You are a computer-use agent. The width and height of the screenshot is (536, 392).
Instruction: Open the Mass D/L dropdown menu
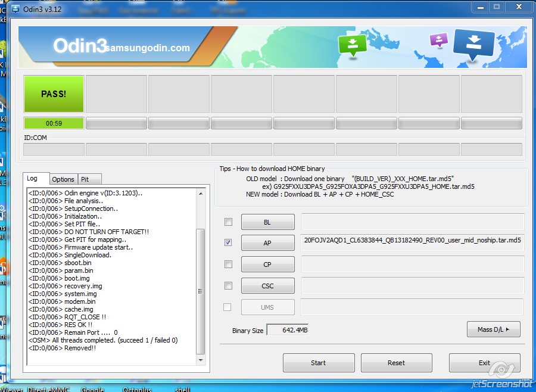tap(493, 329)
